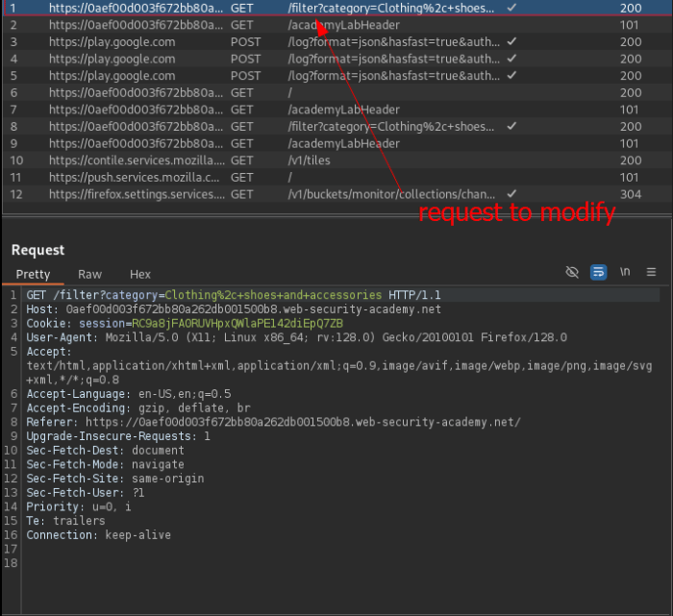Click the Priority: u=0, i line
The image size is (673, 616).
click(x=79, y=507)
